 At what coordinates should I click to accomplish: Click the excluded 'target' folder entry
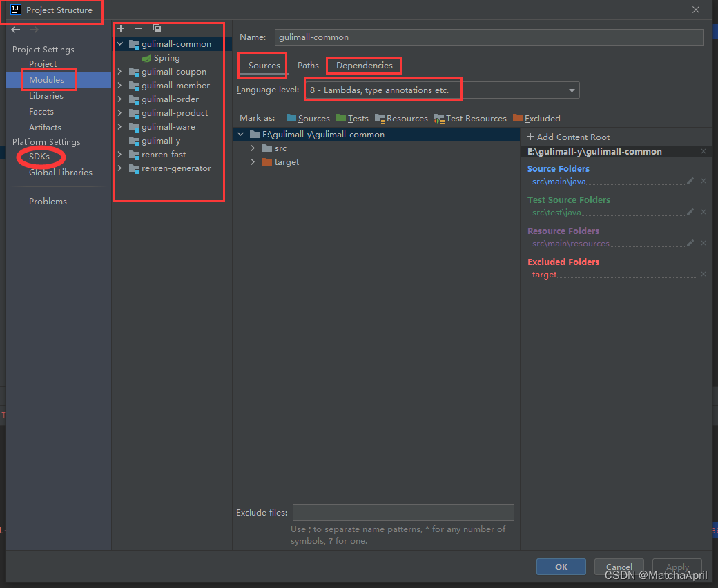[x=544, y=275]
